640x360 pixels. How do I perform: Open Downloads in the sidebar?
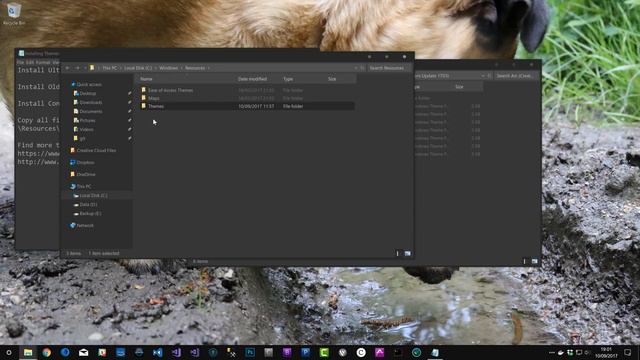(x=90, y=102)
